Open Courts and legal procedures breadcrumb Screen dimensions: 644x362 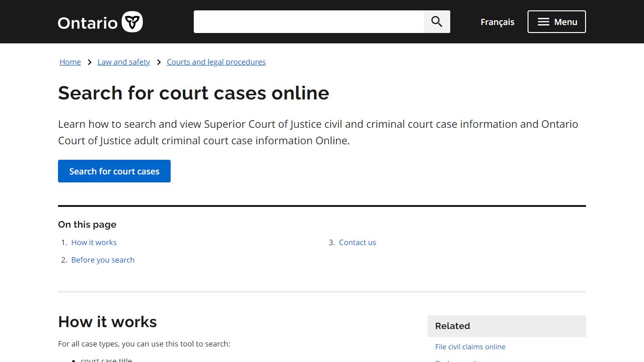[216, 62]
